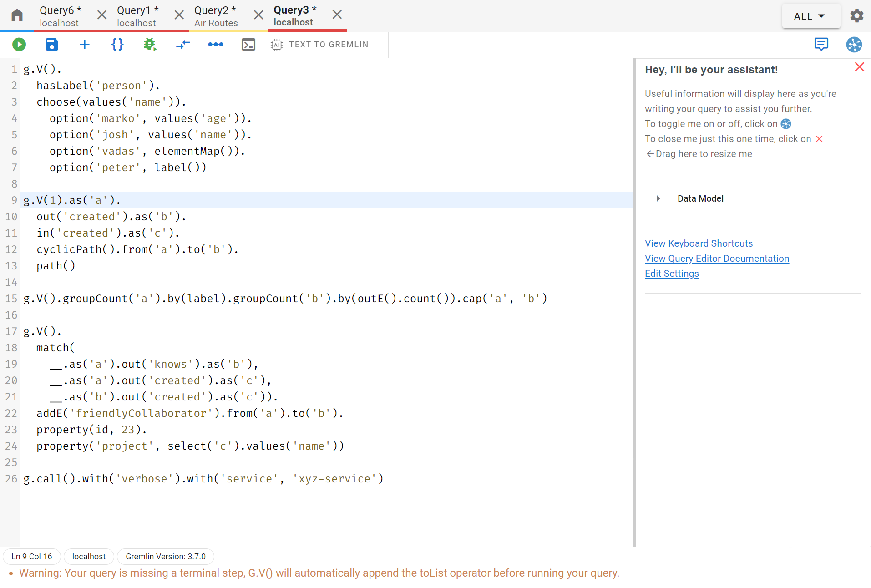The width and height of the screenshot is (871, 588).
Task: Switch to the Query1 localhost tab
Action: pos(137,16)
